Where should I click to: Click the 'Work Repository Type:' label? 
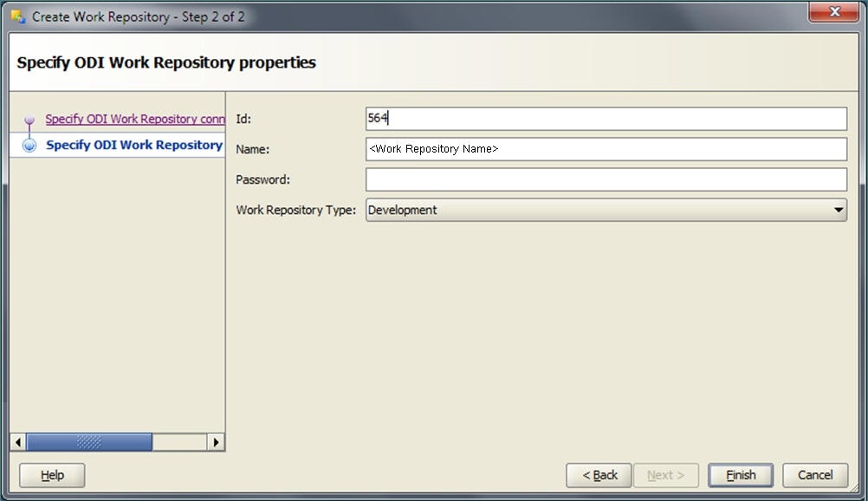[x=296, y=210]
